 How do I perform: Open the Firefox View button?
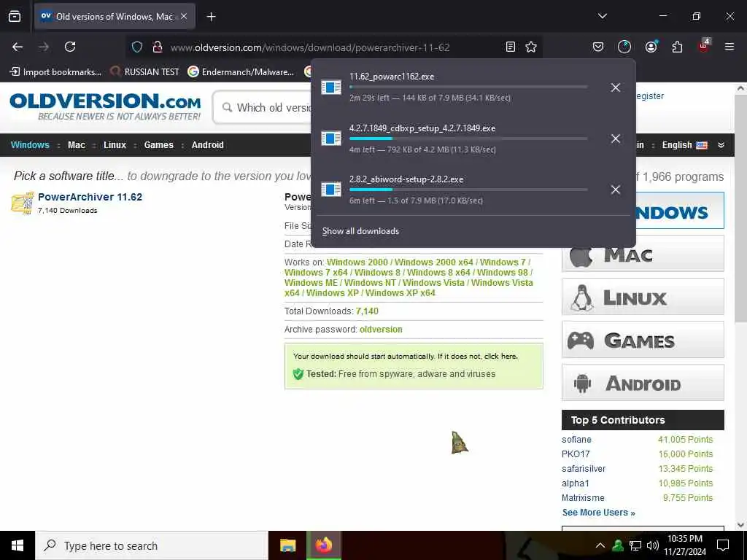(x=15, y=16)
